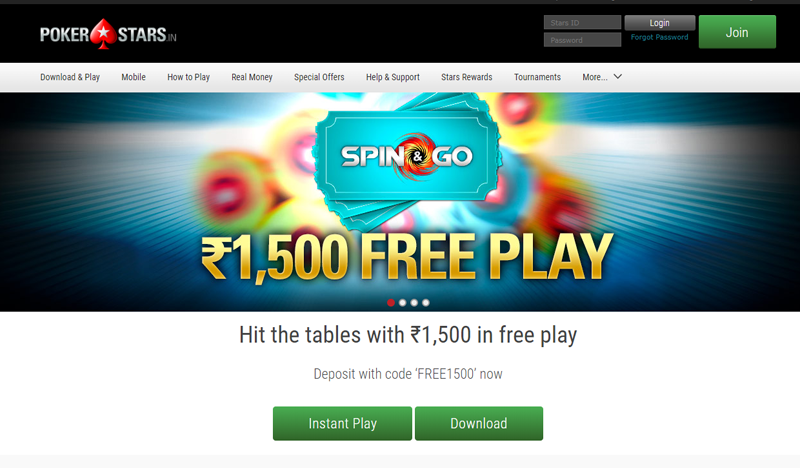Viewport: 800px width, 468px height.
Task: Expand the More... menu chevron
Action: [x=618, y=77]
